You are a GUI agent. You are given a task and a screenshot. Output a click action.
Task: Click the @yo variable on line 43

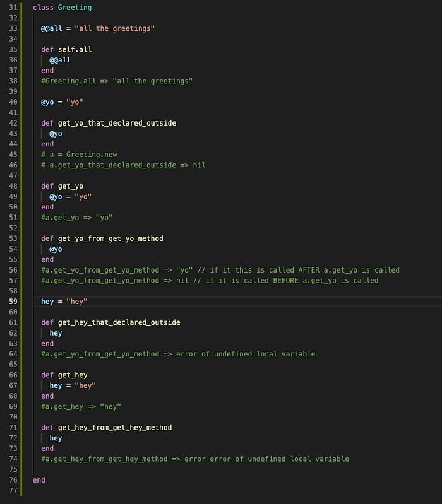[x=56, y=134]
